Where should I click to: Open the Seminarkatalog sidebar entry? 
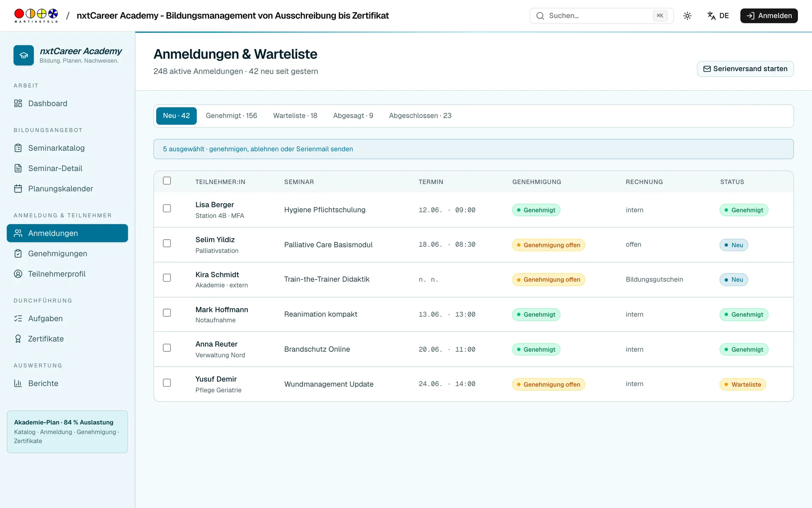67,148
